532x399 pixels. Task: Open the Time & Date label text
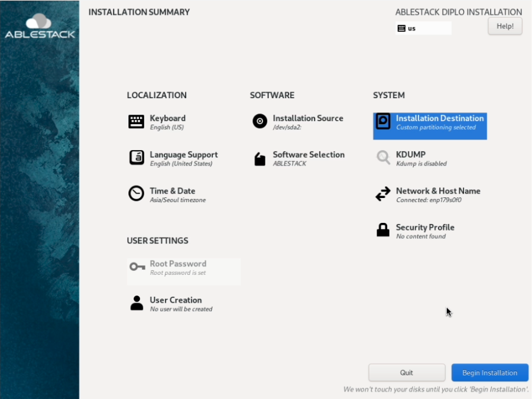(x=172, y=191)
